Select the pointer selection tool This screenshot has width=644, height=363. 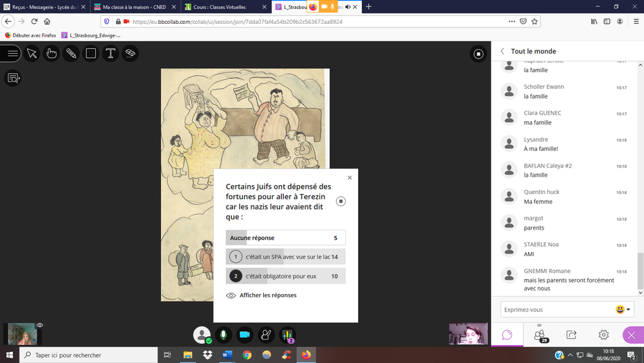[x=32, y=54]
